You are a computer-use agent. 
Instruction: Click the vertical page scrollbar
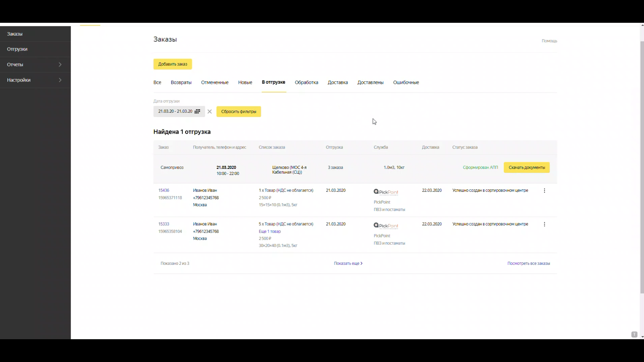642,168
